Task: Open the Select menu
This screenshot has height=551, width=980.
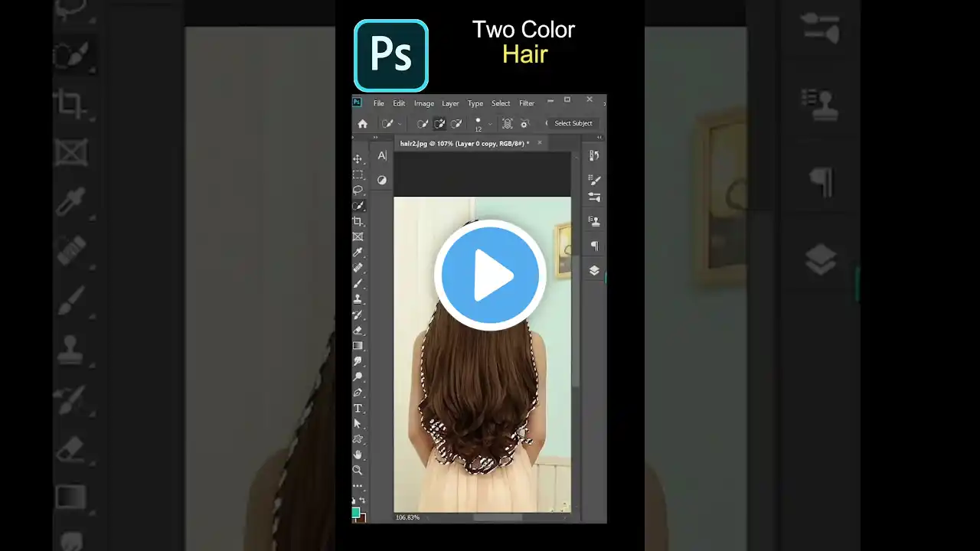Action: pyautogui.click(x=501, y=103)
